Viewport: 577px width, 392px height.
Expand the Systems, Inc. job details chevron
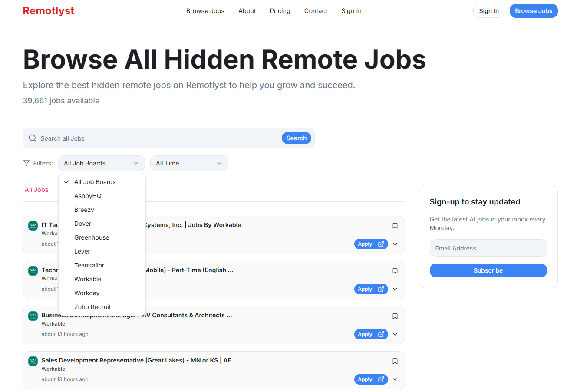pos(395,244)
